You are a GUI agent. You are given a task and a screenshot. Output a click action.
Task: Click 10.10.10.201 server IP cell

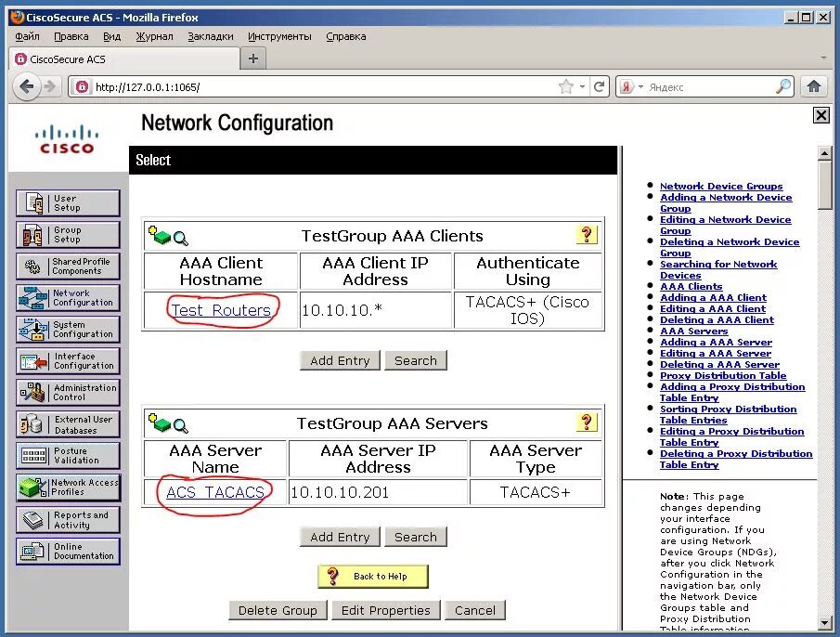pyautogui.click(x=378, y=492)
